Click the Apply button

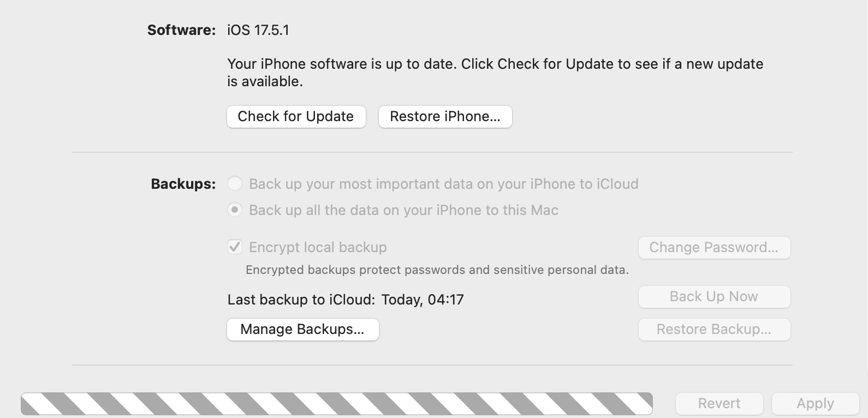(x=815, y=404)
